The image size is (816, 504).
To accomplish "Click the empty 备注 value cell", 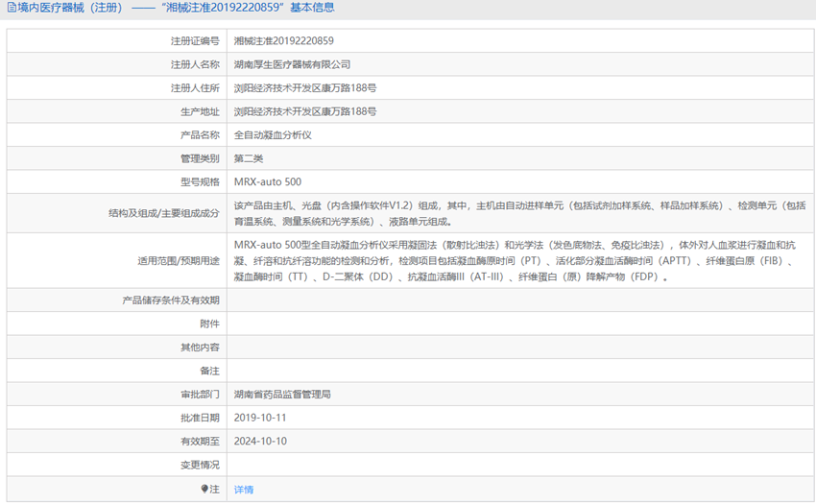I will [518, 371].
